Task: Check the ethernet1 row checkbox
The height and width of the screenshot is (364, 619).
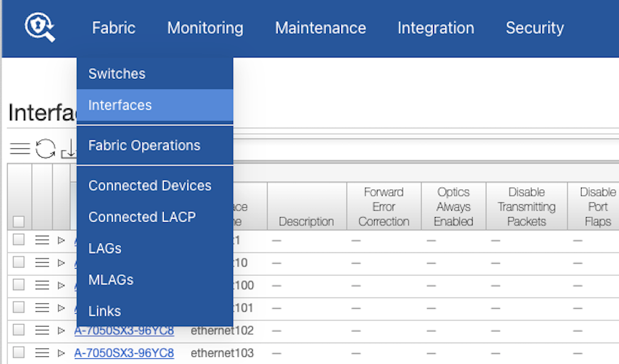Action: pyautogui.click(x=19, y=239)
